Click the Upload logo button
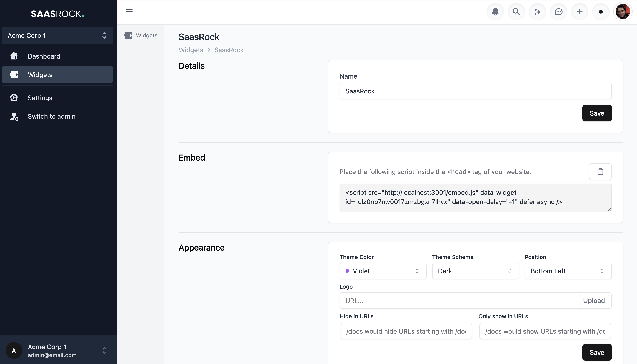This screenshot has height=364, width=637. click(x=594, y=300)
